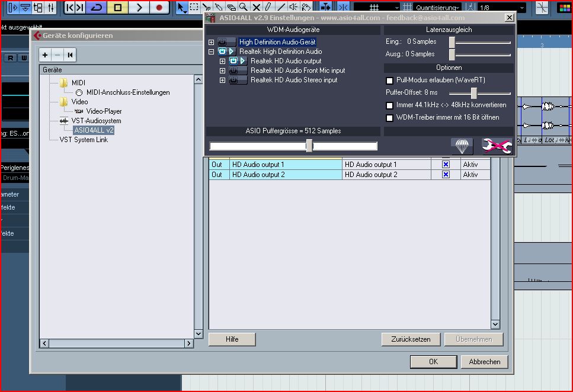Collapse Realtek High Definition Audio node
573x392 pixels.
tap(211, 52)
